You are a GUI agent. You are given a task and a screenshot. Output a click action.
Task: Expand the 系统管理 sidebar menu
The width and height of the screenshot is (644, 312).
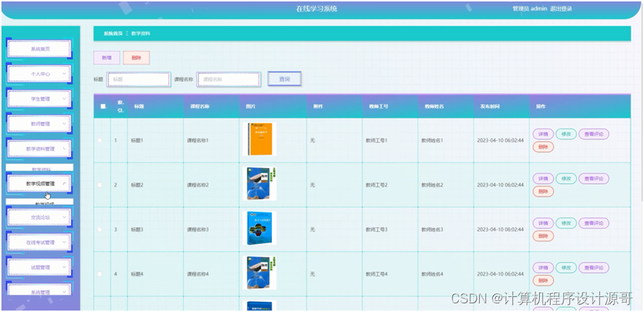point(39,290)
